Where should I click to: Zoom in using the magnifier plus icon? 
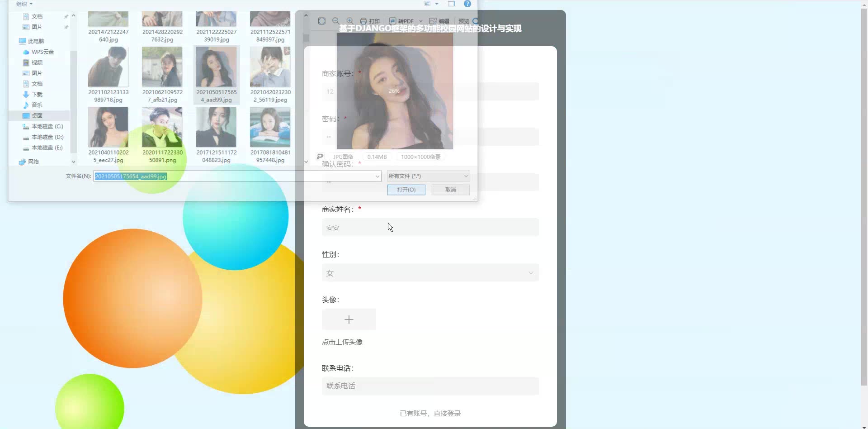pos(350,21)
